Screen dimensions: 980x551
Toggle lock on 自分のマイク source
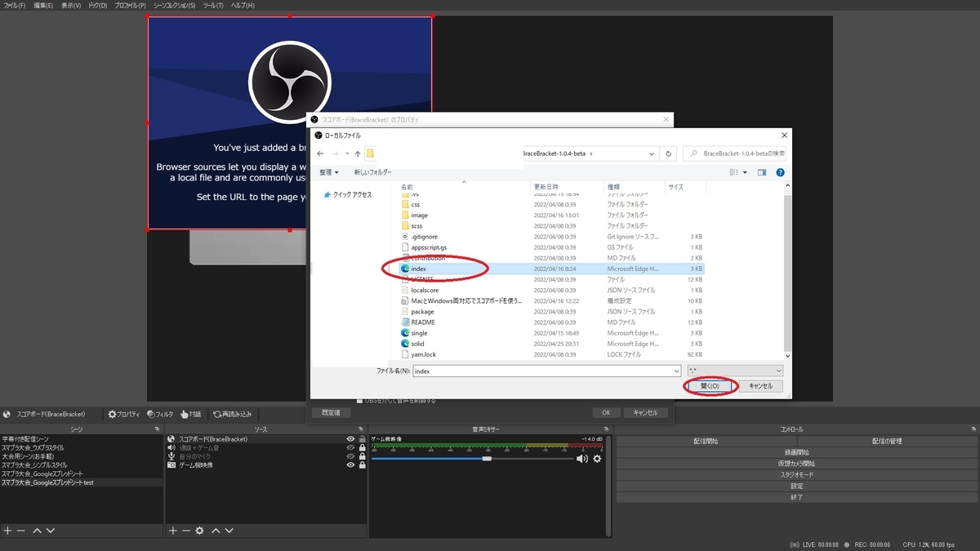tap(362, 456)
